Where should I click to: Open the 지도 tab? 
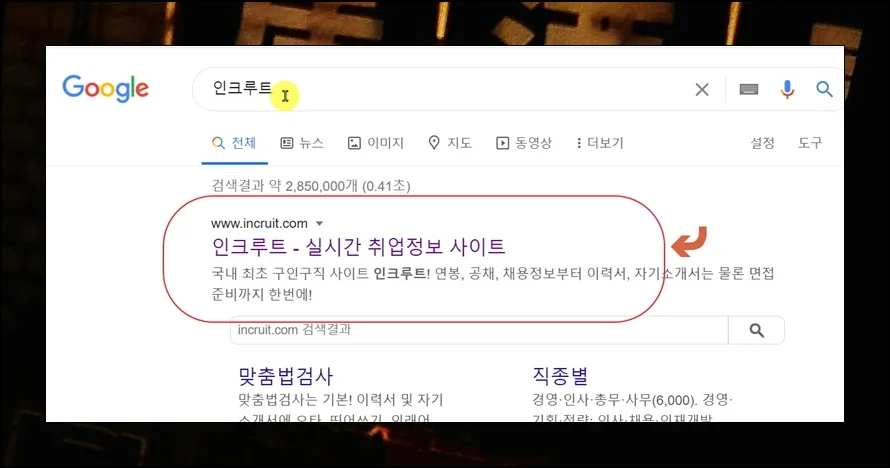(450, 143)
